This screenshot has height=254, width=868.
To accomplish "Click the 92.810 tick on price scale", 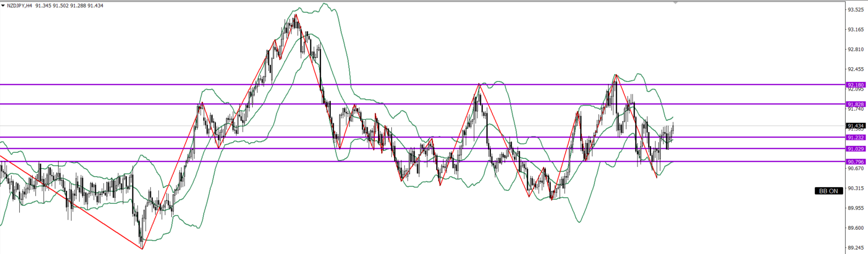I will pos(855,50).
